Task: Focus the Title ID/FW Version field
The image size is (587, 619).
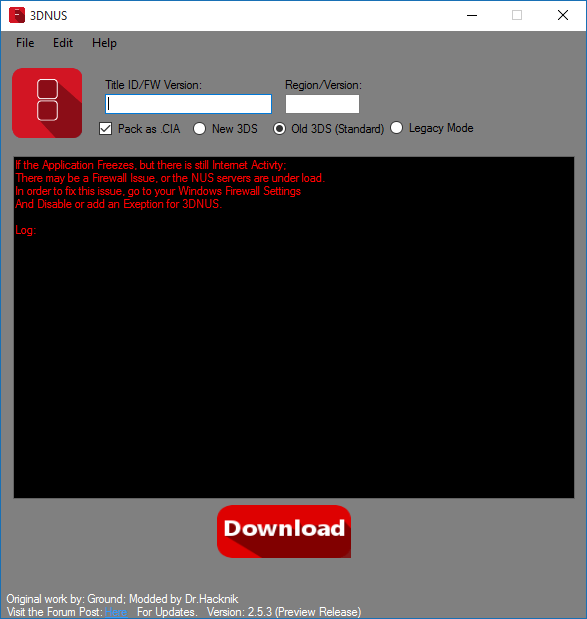Action: point(188,104)
